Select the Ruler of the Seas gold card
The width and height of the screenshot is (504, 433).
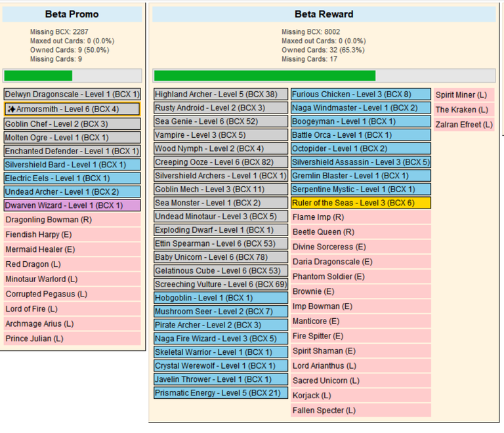(361, 203)
